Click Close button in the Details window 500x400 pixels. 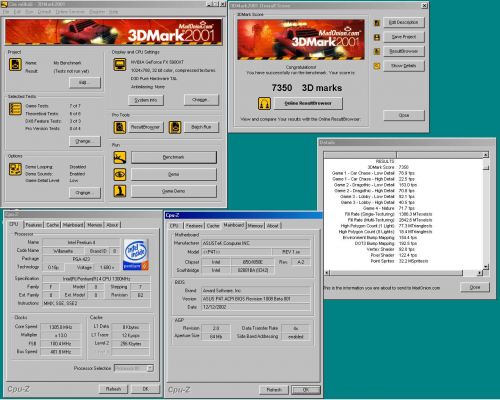click(475, 287)
